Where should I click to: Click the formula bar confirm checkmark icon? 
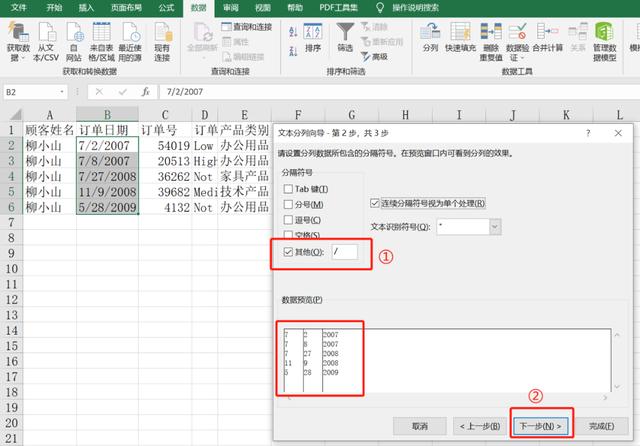point(122,92)
